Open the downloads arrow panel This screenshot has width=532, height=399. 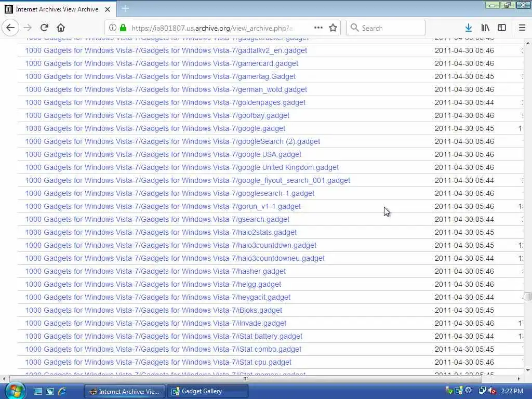point(469,28)
